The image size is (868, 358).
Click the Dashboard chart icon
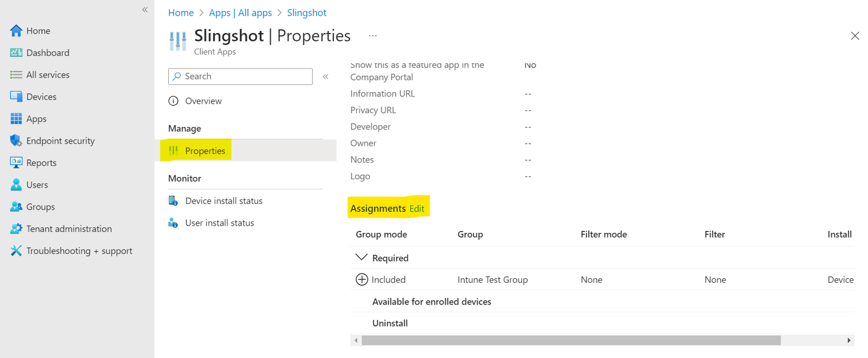click(x=16, y=52)
